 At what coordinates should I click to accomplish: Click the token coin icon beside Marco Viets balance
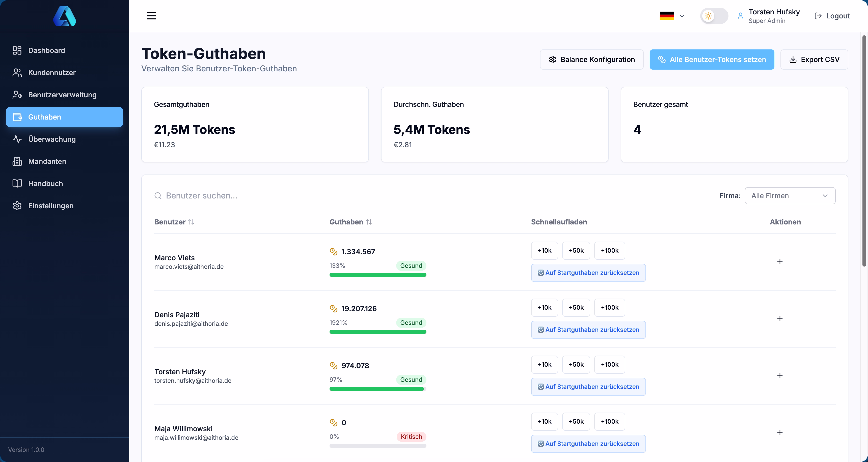tap(334, 251)
